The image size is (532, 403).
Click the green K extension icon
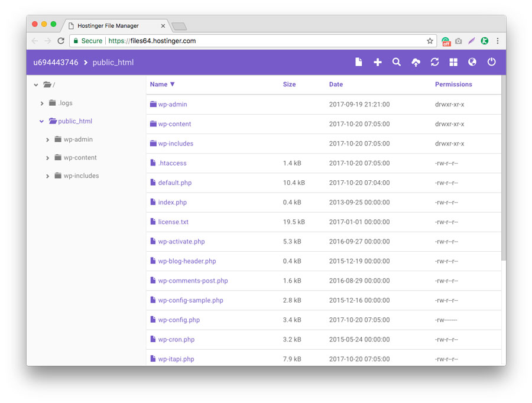tap(485, 41)
